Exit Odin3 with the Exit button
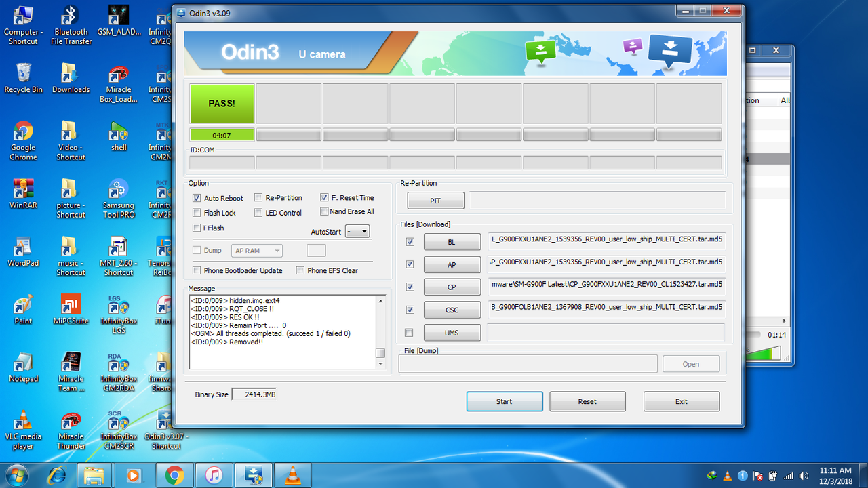The height and width of the screenshot is (488, 868). click(x=682, y=401)
